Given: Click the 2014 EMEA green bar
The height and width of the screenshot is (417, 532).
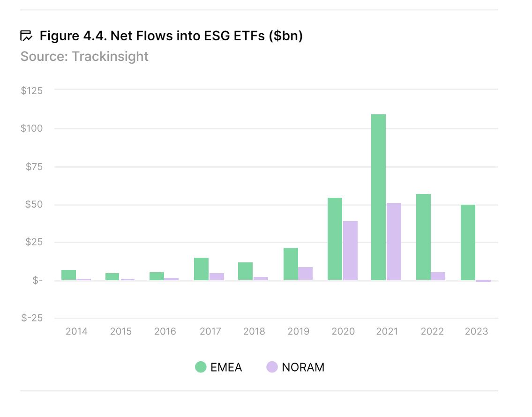Looking at the screenshot, I should tap(68, 275).
